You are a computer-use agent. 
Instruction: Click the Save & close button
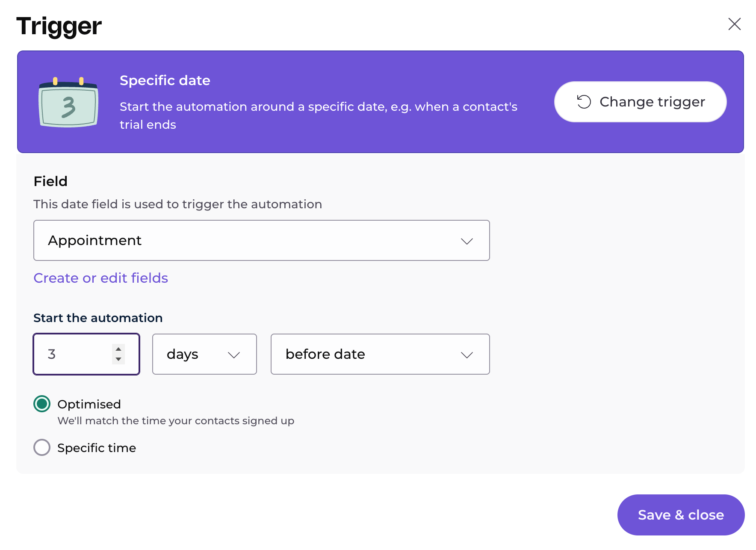(681, 515)
